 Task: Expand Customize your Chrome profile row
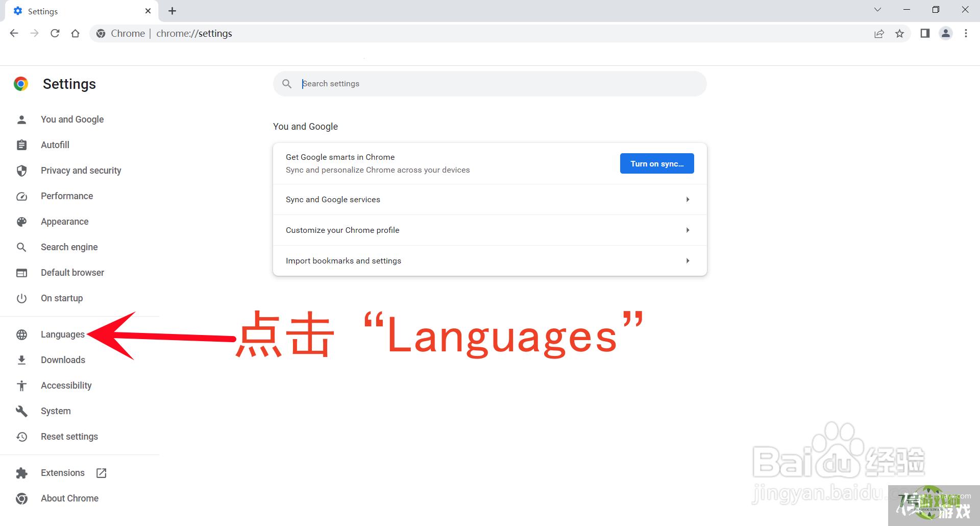pos(490,230)
